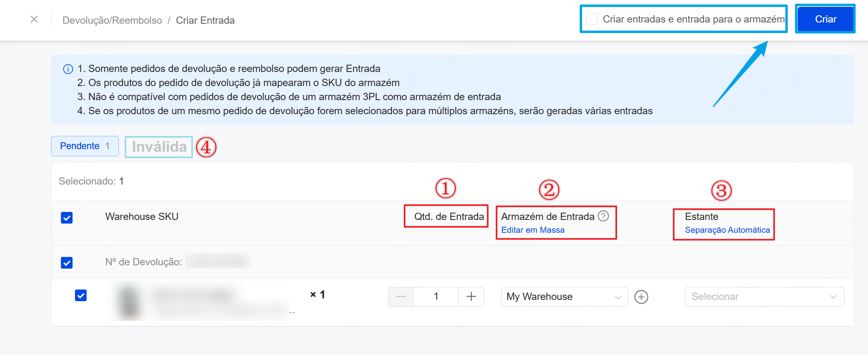Click the help icon beside Armazém de Entrada
This screenshot has height=355, width=868.
tap(603, 216)
